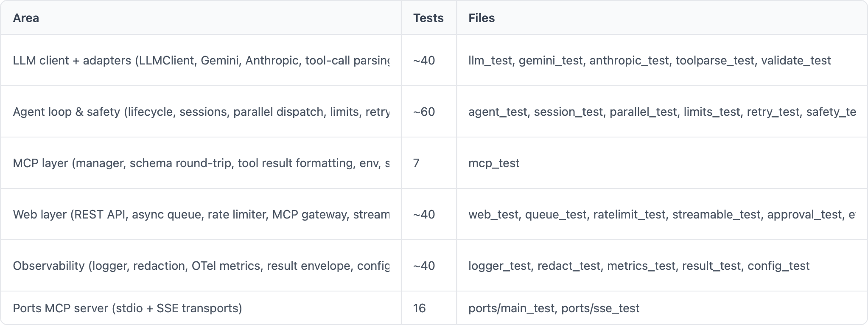Click the ~60 tests count cell
Image resolution: width=868 pixels, height=325 pixels.
pos(429,112)
